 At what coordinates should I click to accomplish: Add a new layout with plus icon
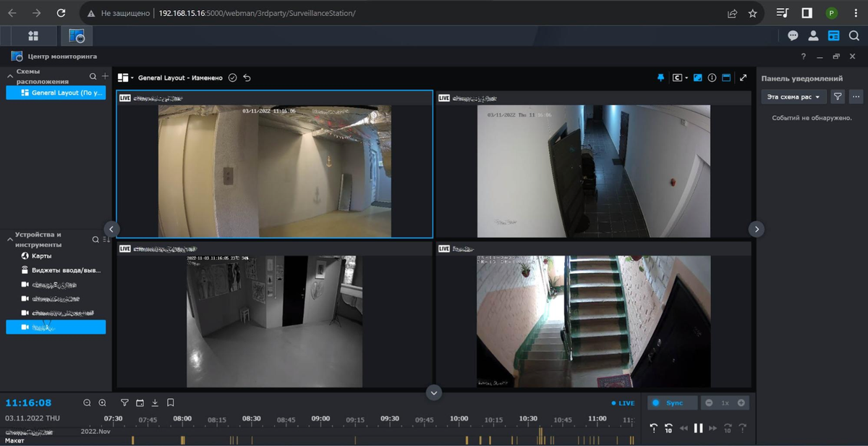105,76
